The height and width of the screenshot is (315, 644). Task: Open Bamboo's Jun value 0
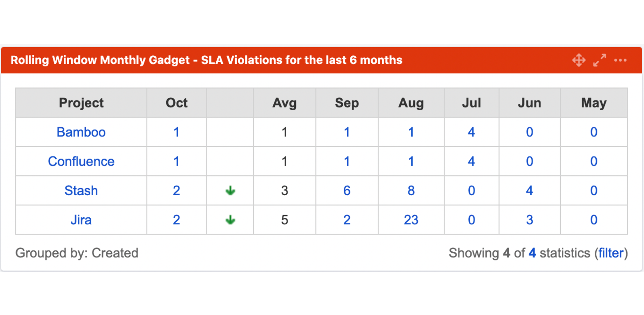point(530,132)
